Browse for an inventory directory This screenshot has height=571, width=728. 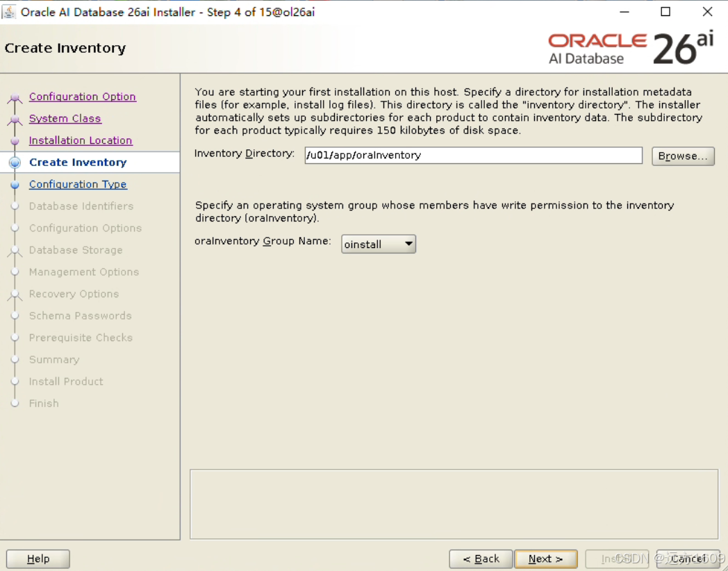click(683, 156)
